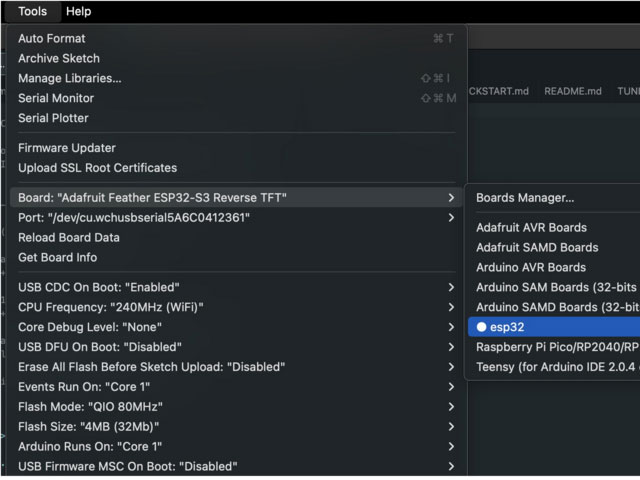Click Flash Size: 4MB (32Mb) entry

pos(236,427)
